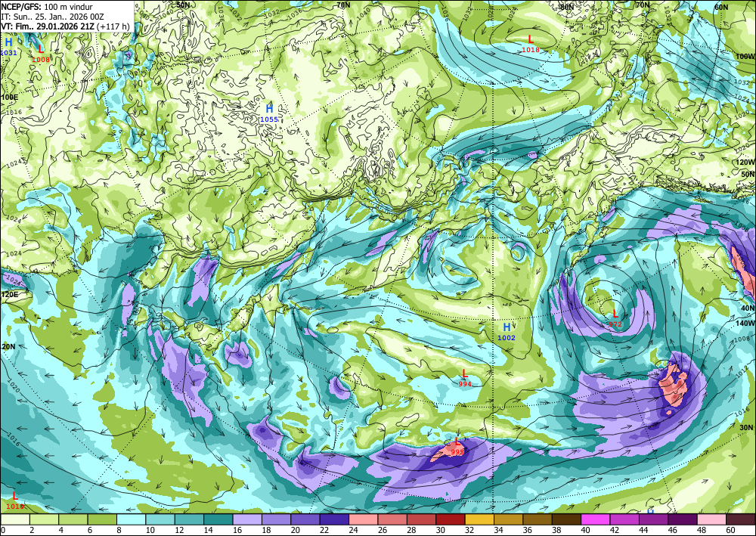Screen dimensions: 756x536
Task: Click the pressure value 1008
Action: [41, 59]
